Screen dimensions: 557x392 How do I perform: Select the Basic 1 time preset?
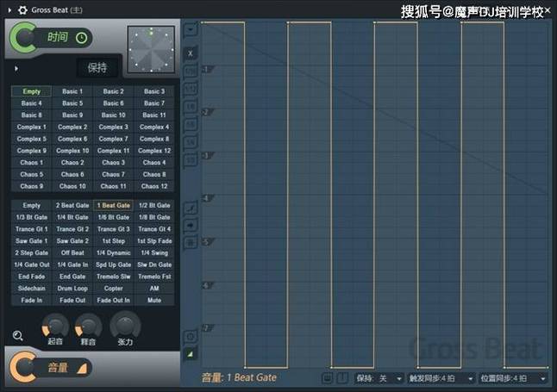point(72,91)
